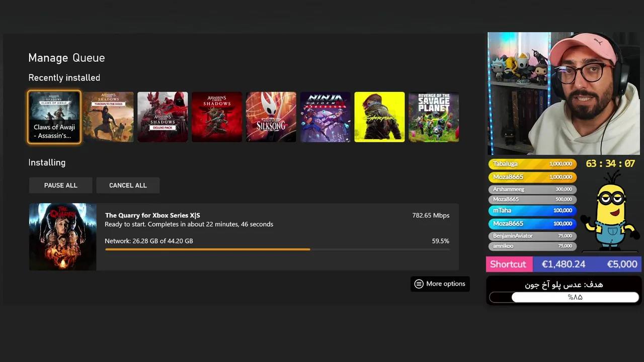Click the CANCEL ALL button

pos(128,185)
